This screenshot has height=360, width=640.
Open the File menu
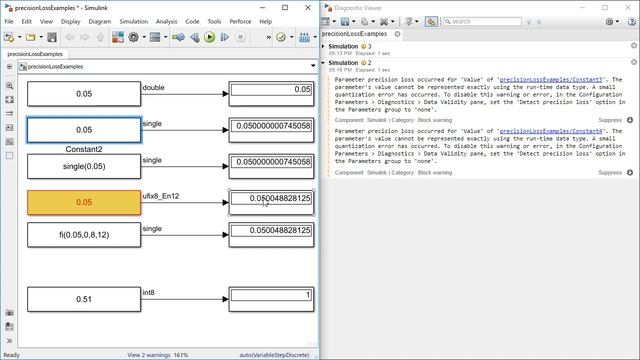(9, 21)
